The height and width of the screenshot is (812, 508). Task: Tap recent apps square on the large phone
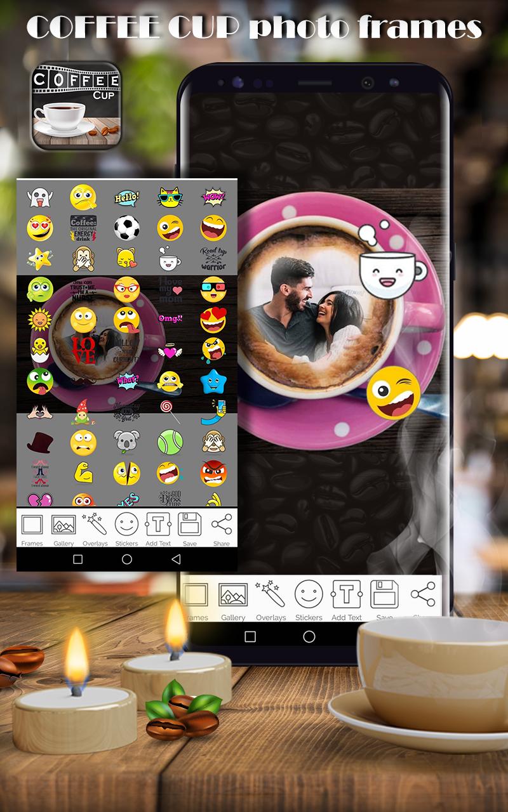250,636
